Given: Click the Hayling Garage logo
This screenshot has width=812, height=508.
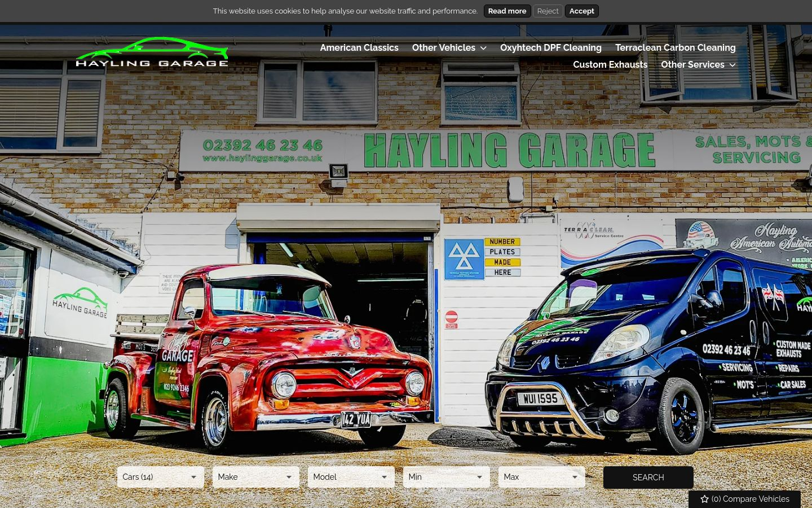Looking at the screenshot, I should click(x=152, y=52).
